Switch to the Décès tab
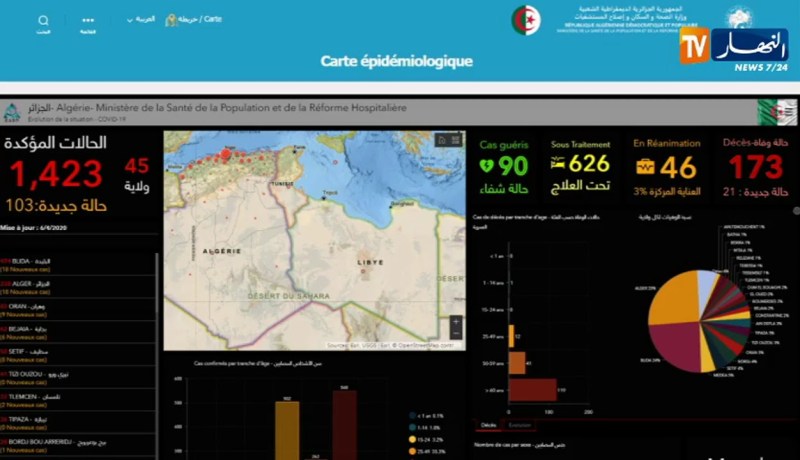This screenshot has width=800, height=460. tap(488, 425)
